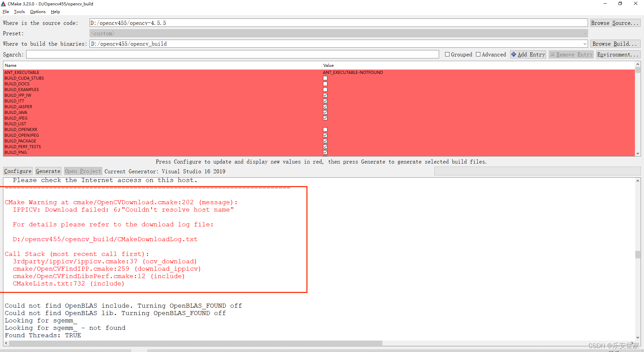Click the progress bar area
This screenshot has height=352, width=644.
[x=537, y=171]
